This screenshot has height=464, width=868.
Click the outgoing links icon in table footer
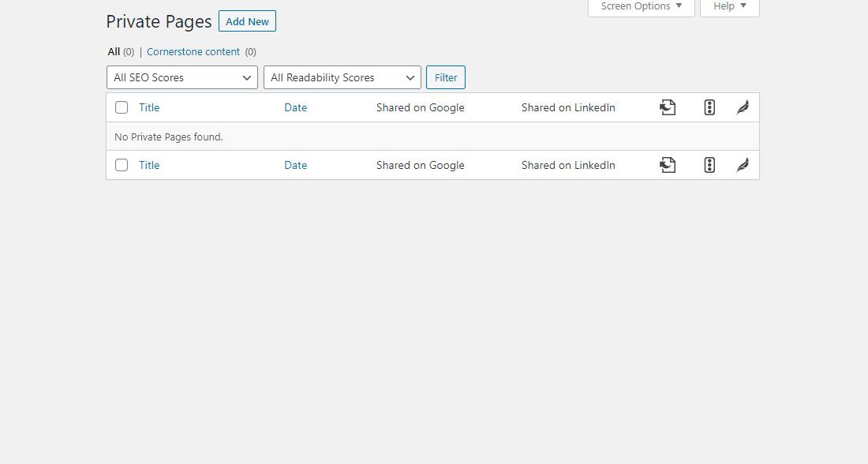(x=668, y=165)
